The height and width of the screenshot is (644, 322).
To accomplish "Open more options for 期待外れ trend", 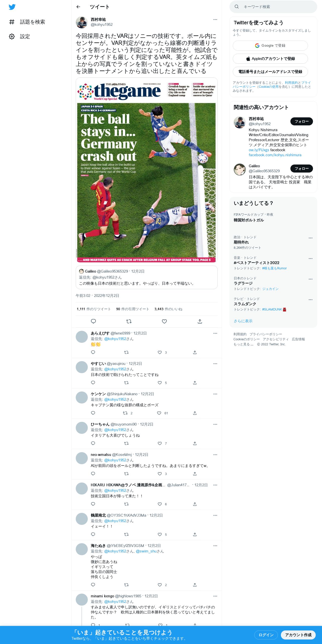I will (310, 238).
